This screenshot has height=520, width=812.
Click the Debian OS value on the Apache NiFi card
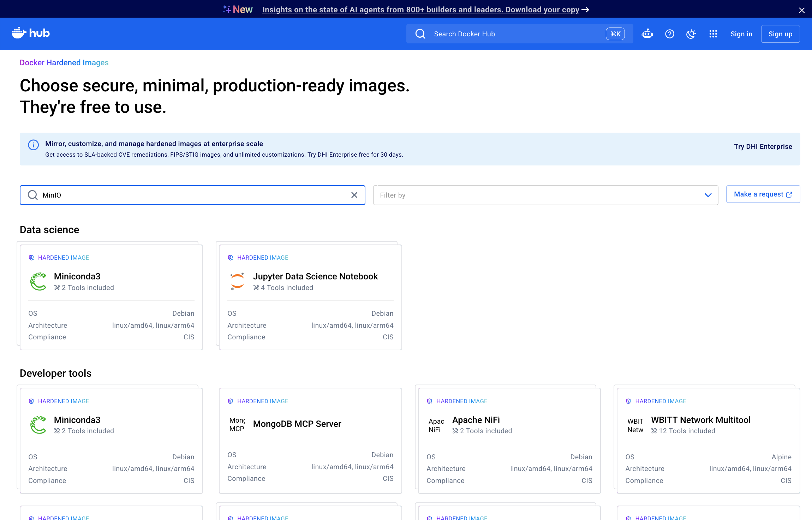[581, 457]
